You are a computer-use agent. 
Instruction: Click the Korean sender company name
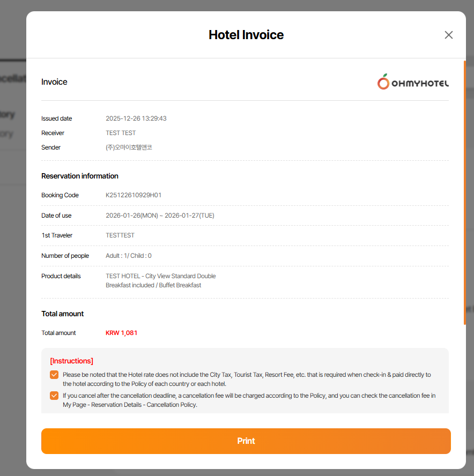pyautogui.click(x=129, y=147)
